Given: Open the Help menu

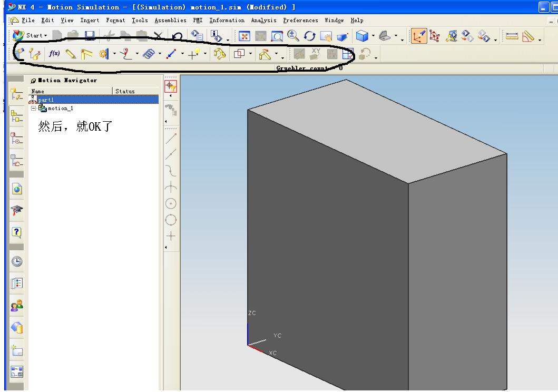Looking at the screenshot, I should [x=357, y=20].
